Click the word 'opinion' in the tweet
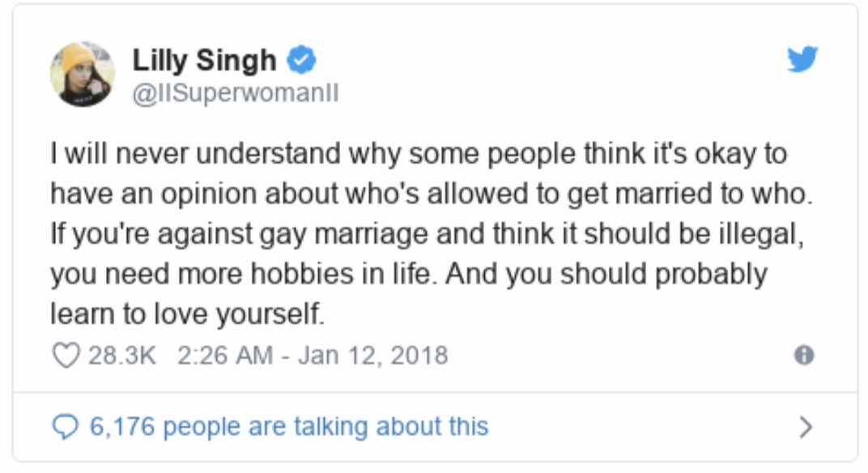Screen dimensions: 868x473 pyautogui.click(x=209, y=194)
